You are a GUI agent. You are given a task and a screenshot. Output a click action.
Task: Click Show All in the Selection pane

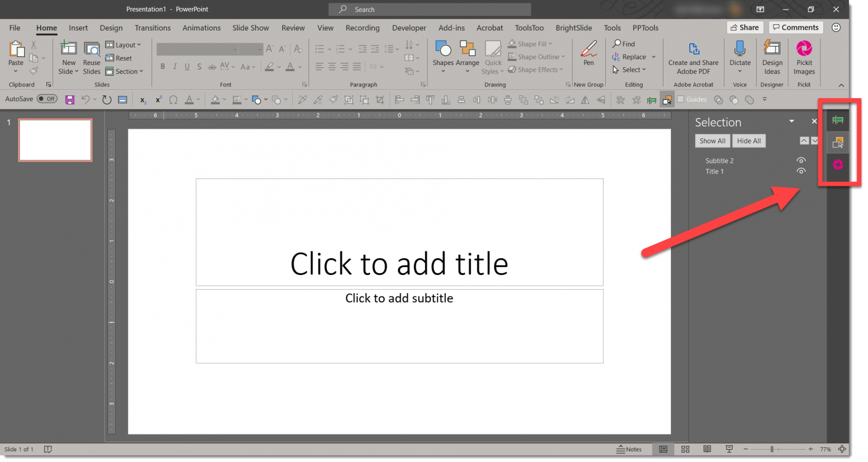point(713,141)
